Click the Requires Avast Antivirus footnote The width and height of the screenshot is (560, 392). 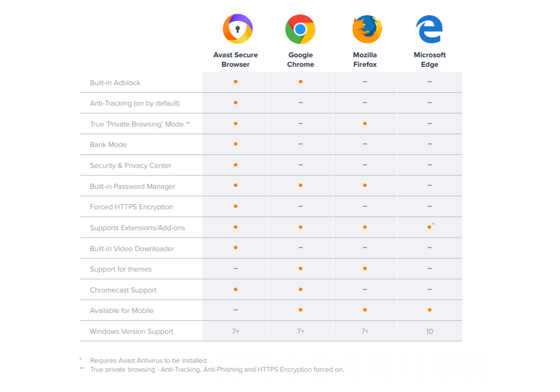pos(148,361)
